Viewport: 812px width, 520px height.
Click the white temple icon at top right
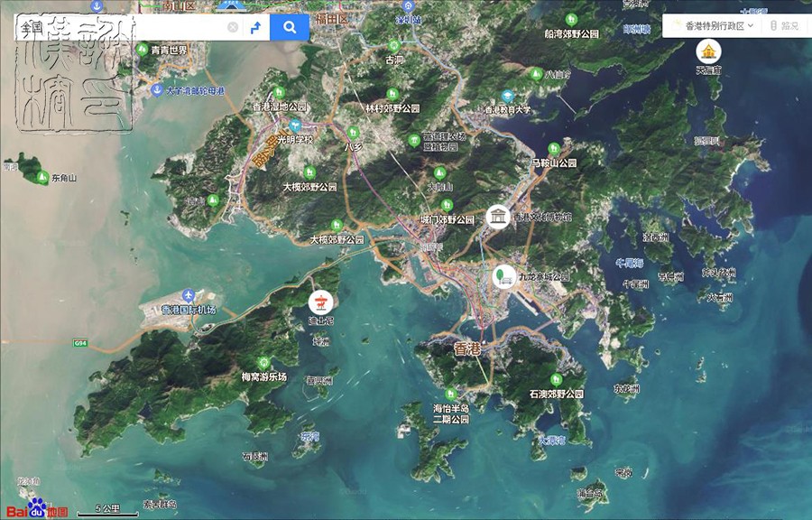coord(707,51)
